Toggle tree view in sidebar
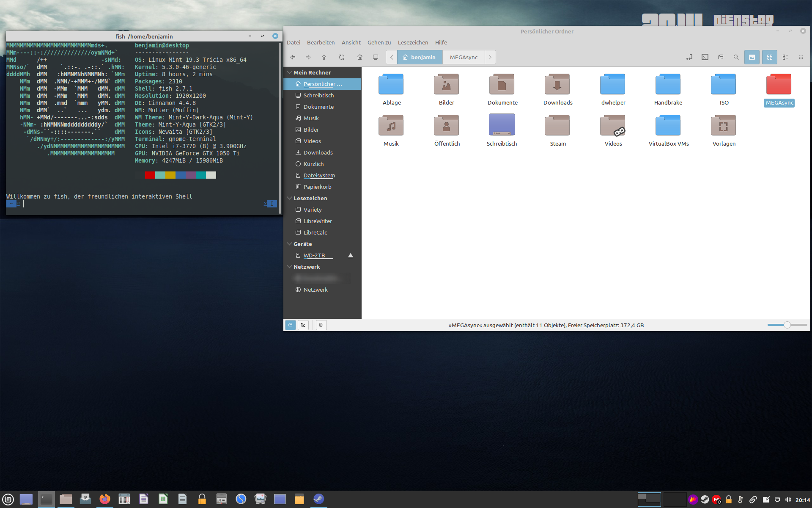 coord(303,325)
